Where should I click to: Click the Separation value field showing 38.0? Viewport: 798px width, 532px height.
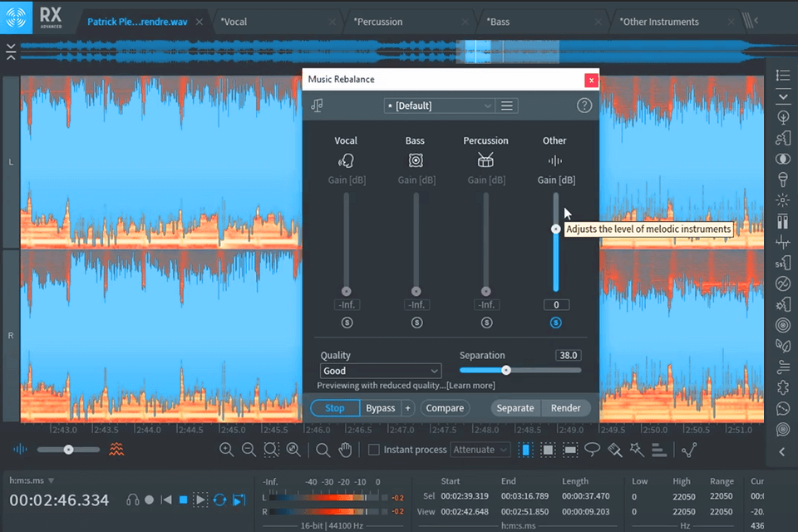(568, 355)
